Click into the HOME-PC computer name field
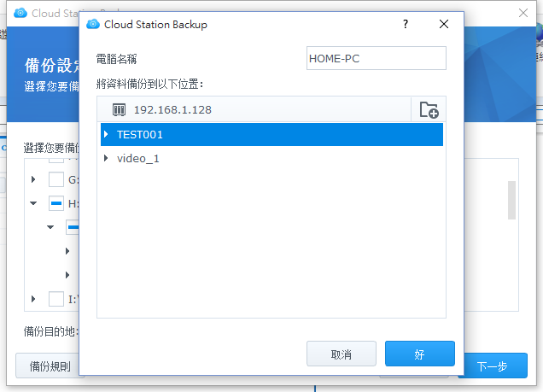The height and width of the screenshot is (392, 543). [x=376, y=58]
